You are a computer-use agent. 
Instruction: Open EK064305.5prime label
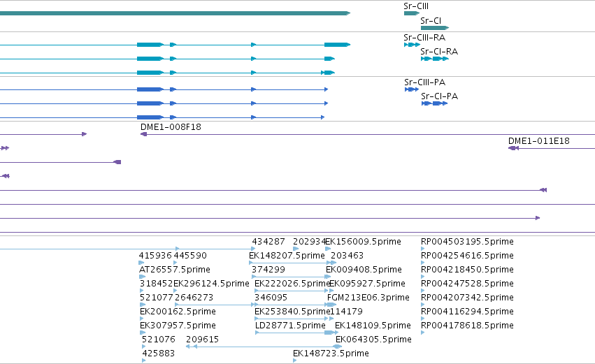click(373, 340)
